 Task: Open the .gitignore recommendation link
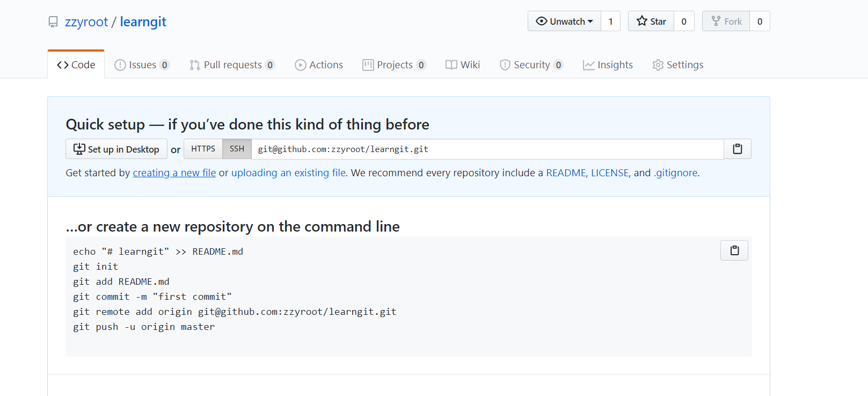(x=675, y=172)
